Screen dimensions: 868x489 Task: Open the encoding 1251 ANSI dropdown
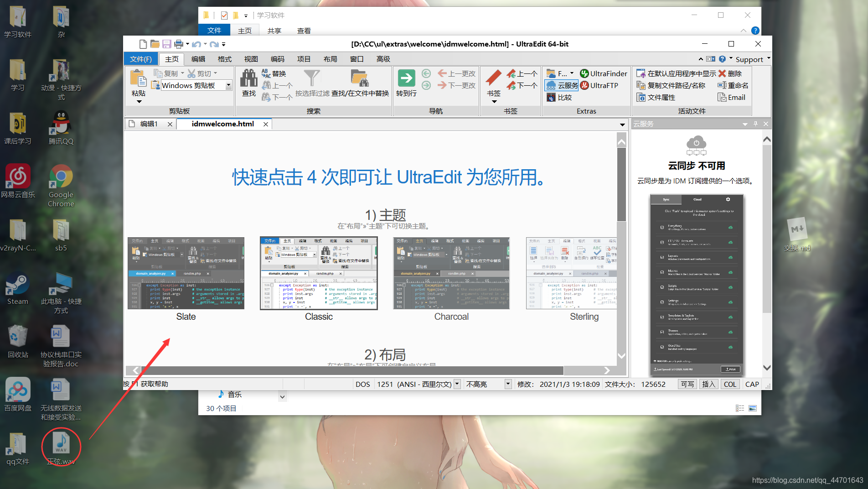pos(457,384)
